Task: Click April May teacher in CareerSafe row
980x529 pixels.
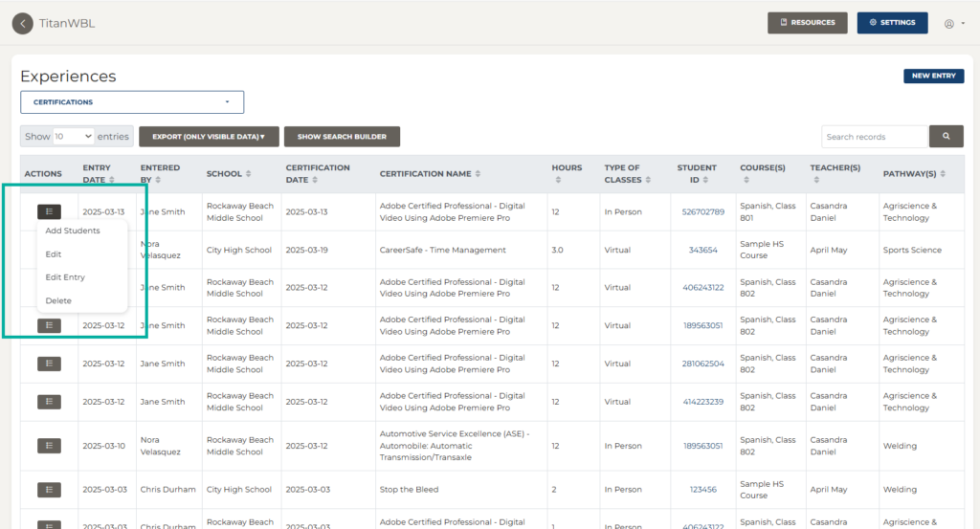Action: 829,250
